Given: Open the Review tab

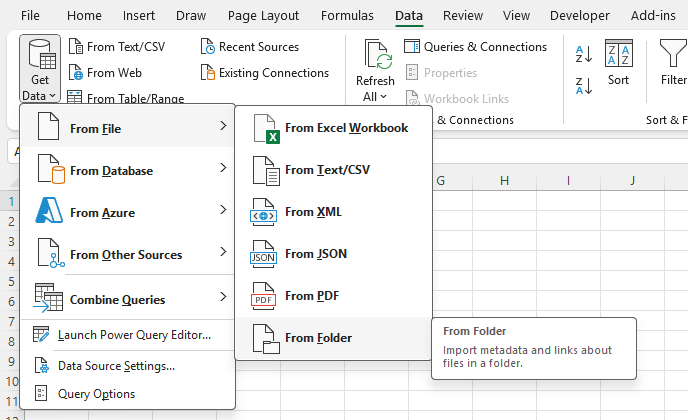Looking at the screenshot, I should pos(463,16).
